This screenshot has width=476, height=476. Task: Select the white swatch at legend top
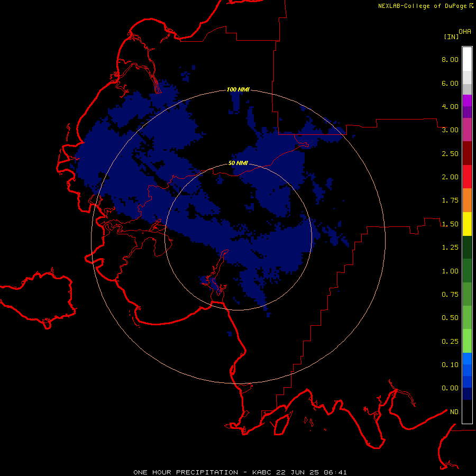467,59
